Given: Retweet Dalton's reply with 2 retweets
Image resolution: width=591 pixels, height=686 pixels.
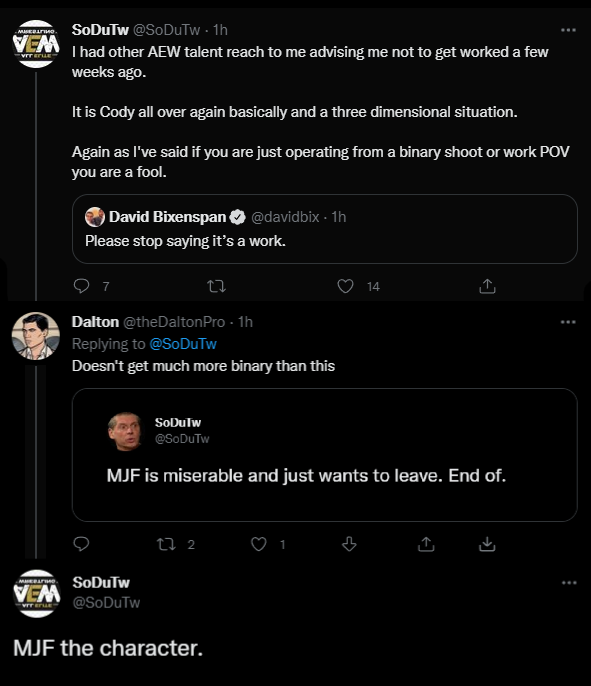Looking at the screenshot, I should pos(166,544).
